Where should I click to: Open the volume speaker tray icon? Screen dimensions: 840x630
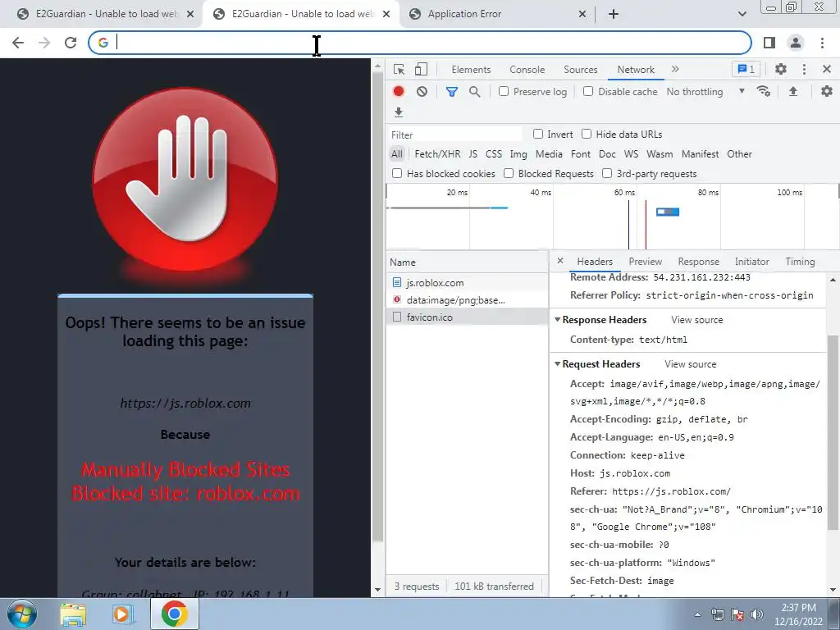[x=756, y=614]
